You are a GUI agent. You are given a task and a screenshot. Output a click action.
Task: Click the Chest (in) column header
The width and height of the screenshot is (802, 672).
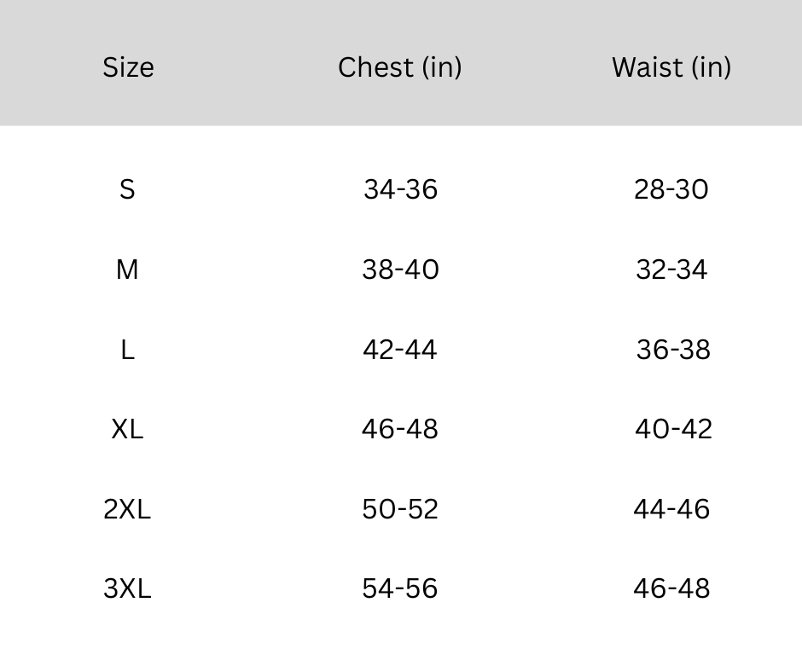[399, 67]
